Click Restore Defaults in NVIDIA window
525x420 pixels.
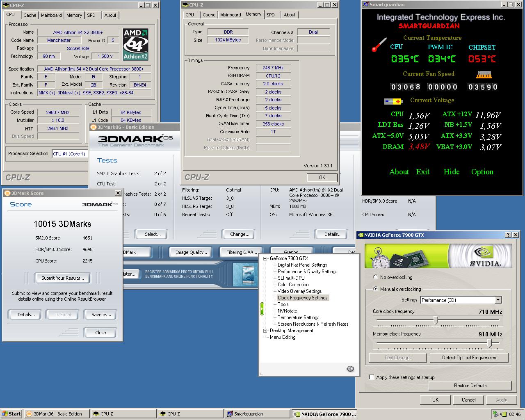[x=470, y=386]
